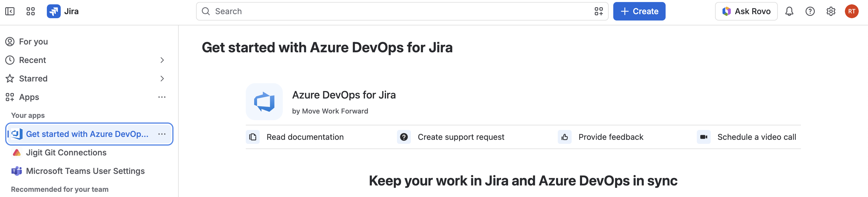Screen dimensions: 868x197
Task: Click the plus icon in Create
Action: pos(625,12)
